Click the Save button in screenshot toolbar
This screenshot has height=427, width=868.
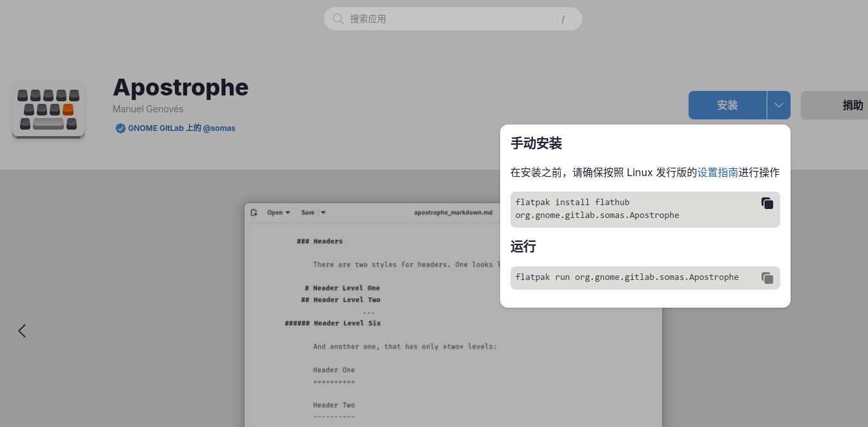coord(308,212)
